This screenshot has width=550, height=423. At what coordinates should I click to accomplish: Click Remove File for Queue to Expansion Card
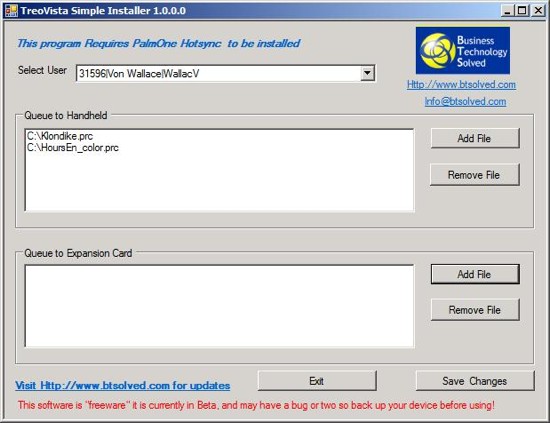click(x=475, y=310)
